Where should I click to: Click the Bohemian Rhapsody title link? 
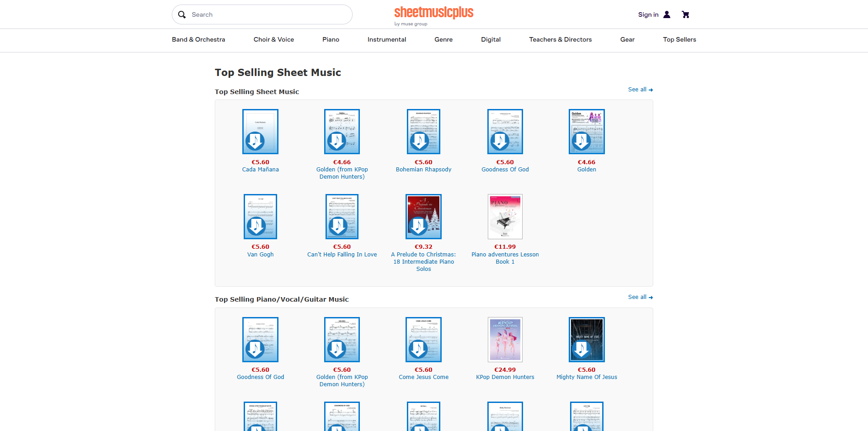[424, 170]
